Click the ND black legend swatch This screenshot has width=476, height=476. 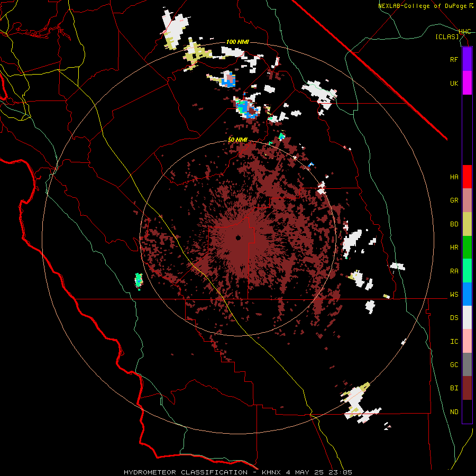click(467, 411)
